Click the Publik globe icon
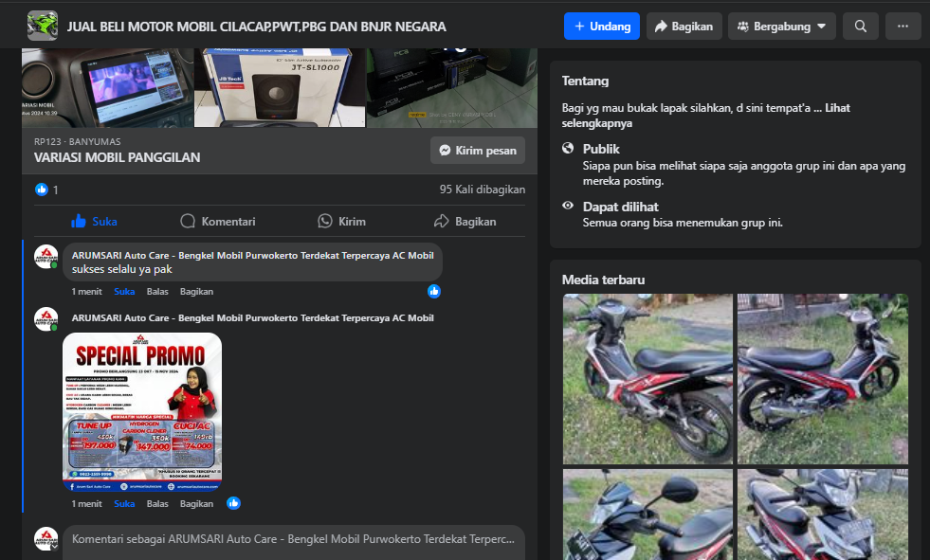The width and height of the screenshot is (930, 560). point(568,148)
